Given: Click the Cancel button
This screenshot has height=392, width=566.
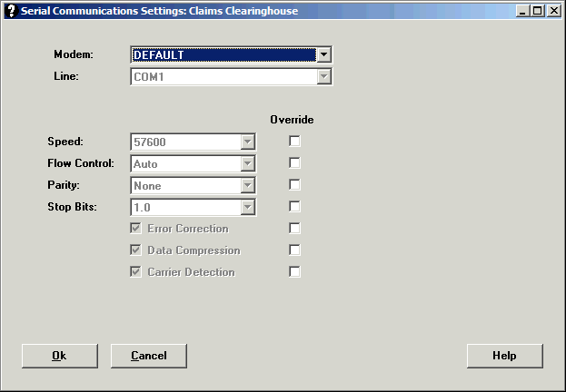Looking at the screenshot, I should (149, 356).
